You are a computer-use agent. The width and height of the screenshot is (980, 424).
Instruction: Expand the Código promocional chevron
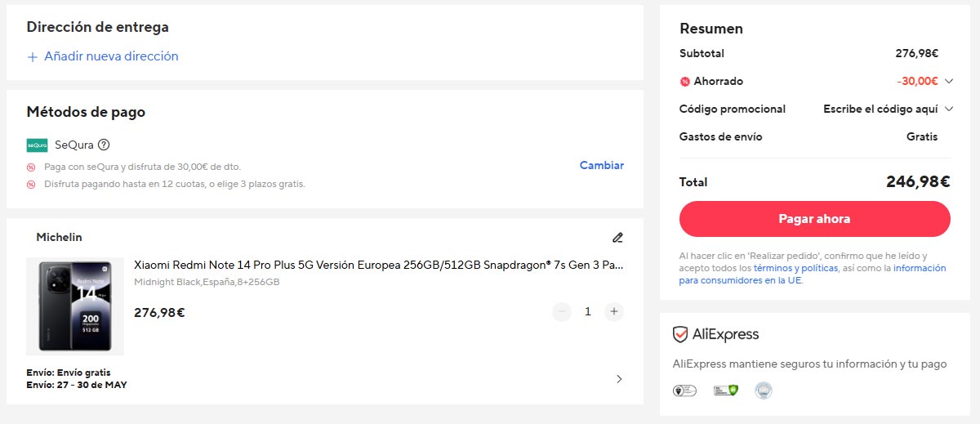pyautogui.click(x=948, y=109)
